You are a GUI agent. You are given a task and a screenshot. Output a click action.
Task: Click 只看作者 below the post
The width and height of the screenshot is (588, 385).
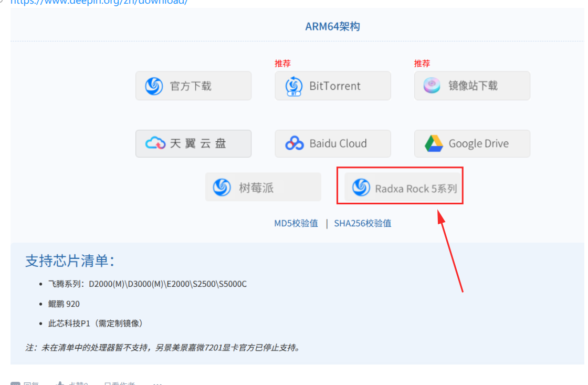click(x=119, y=383)
